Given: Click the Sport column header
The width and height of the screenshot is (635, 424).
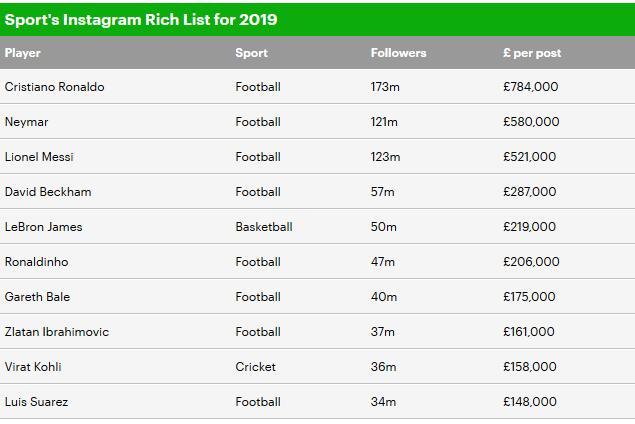Looking at the screenshot, I should coord(252,53).
